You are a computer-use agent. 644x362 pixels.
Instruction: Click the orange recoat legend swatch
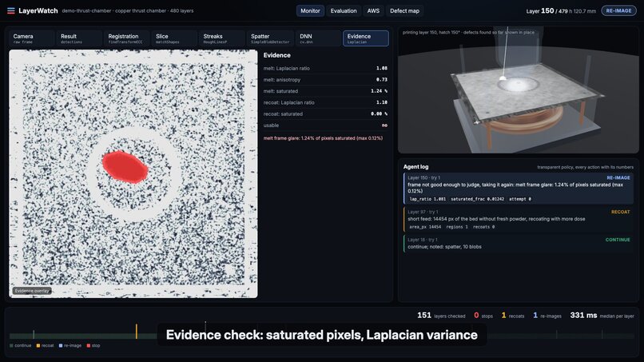[x=38, y=345]
